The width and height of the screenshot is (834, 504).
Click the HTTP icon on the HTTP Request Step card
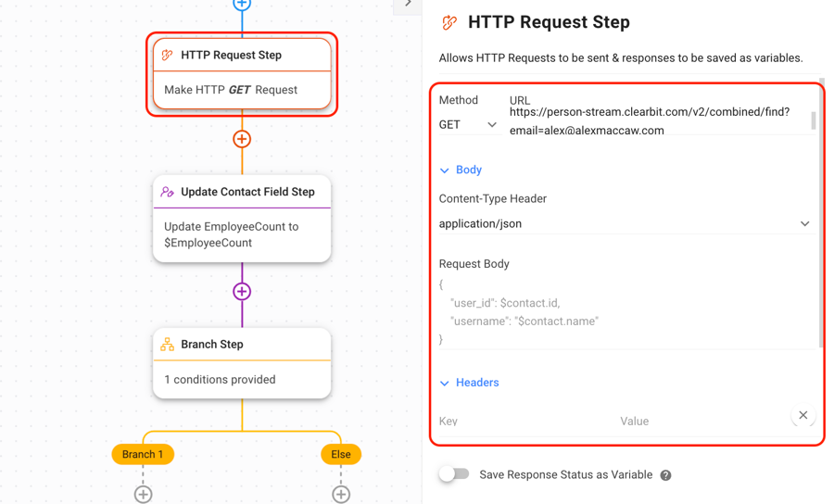[168, 56]
